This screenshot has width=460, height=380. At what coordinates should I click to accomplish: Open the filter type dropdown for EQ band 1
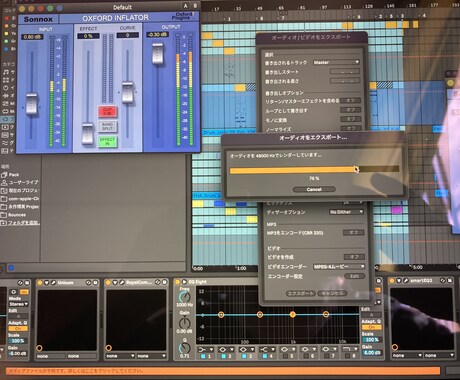[x=206, y=349]
